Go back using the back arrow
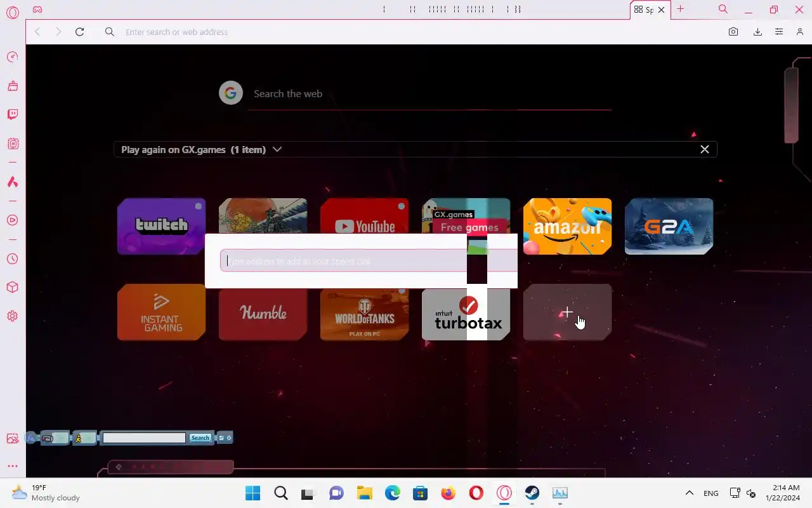 37,32
